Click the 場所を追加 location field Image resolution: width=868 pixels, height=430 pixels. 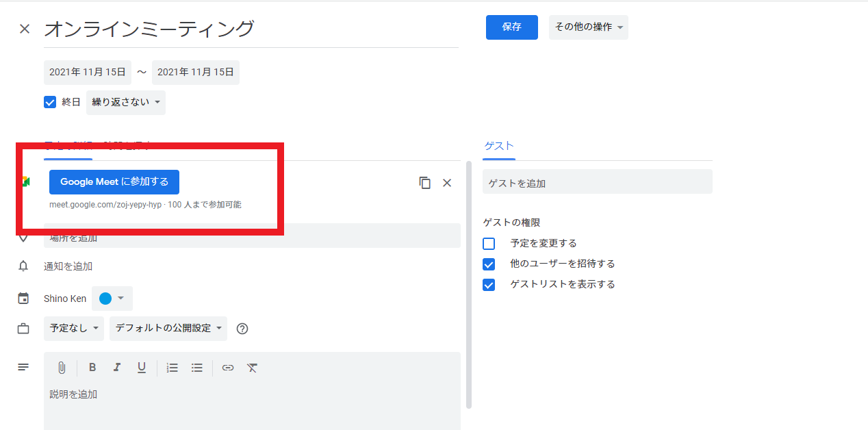pos(252,237)
